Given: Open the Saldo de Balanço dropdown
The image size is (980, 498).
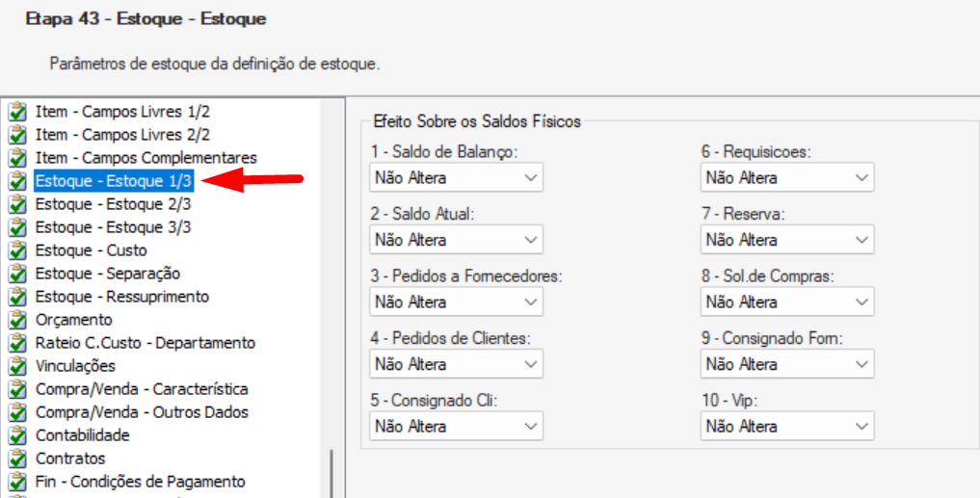Looking at the screenshot, I should click(x=456, y=178).
